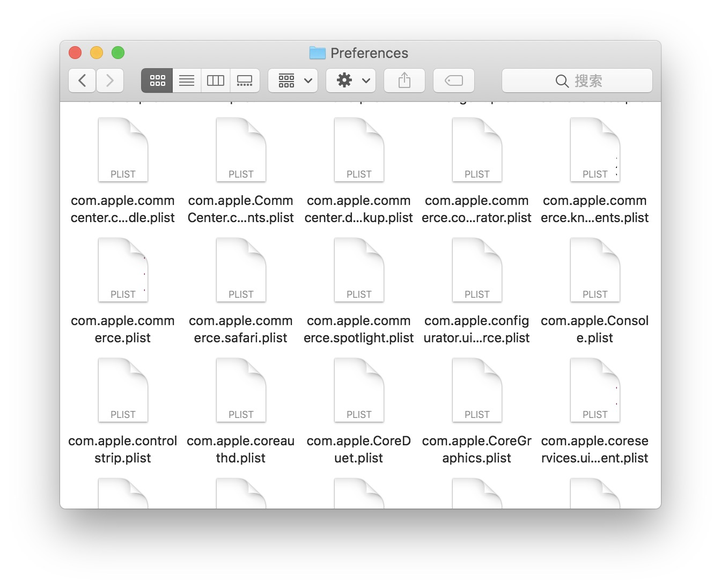Select the com.apple.CoreGraphics.plist file icon
The width and height of the screenshot is (721, 588).
pyautogui.click(x=477, y=390)
